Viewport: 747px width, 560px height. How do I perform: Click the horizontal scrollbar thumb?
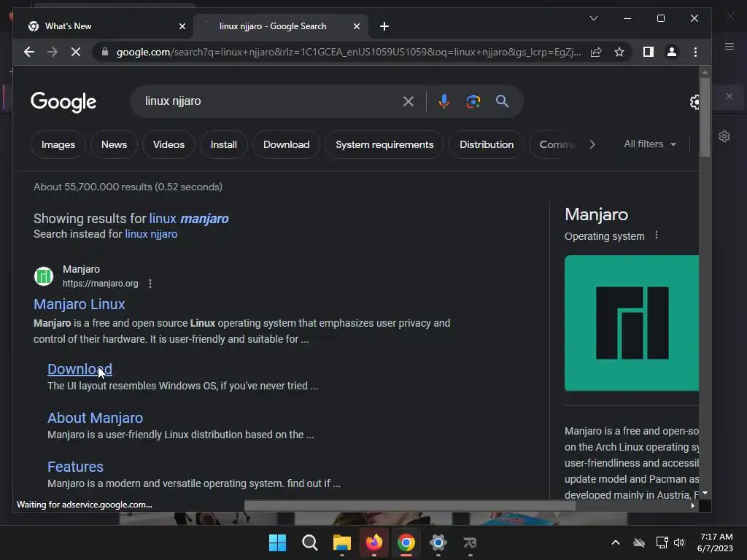(410, 505)
